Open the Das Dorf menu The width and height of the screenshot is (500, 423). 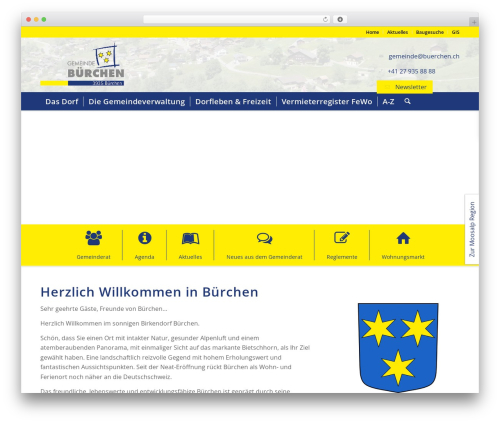(x=62, y=102)
